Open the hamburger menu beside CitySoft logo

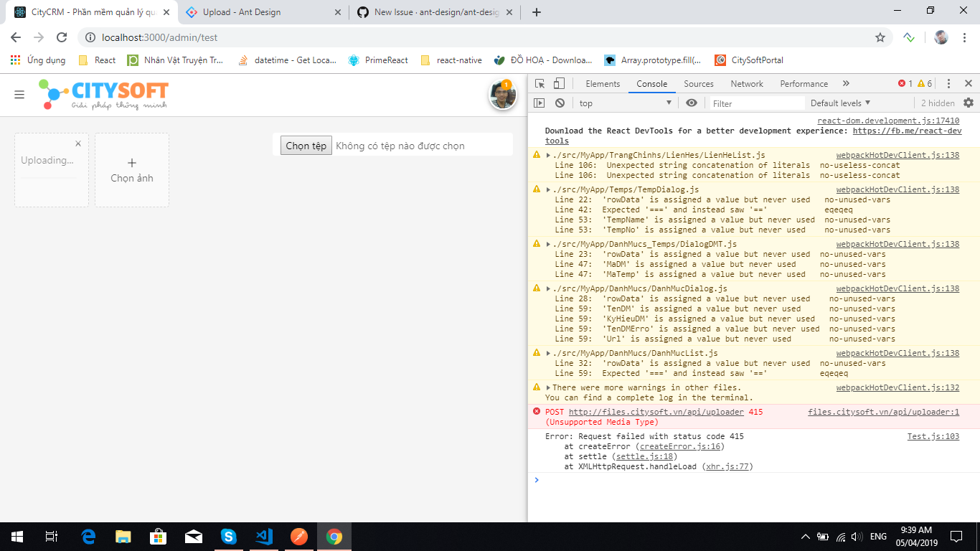point(19,95)
